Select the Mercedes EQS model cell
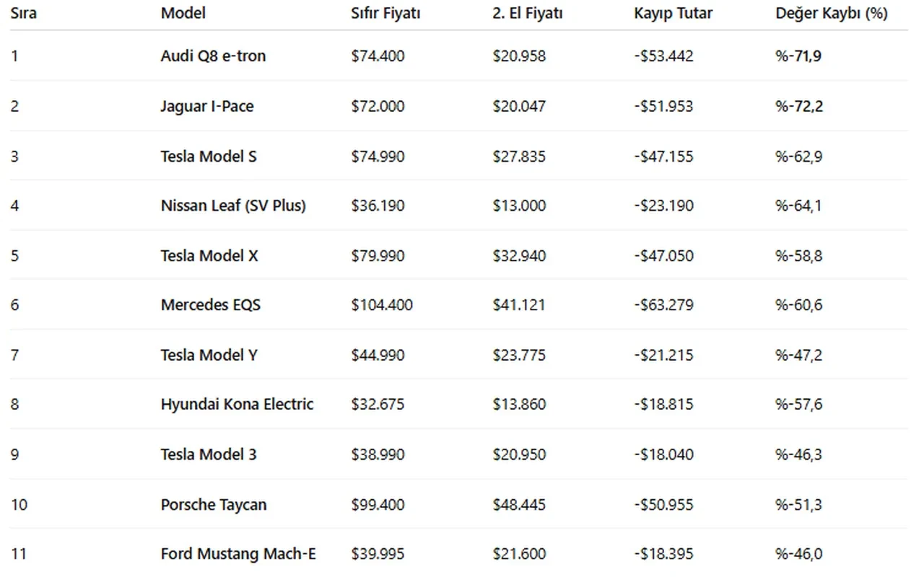Screen dimensions: 924x580 point(211,304)
